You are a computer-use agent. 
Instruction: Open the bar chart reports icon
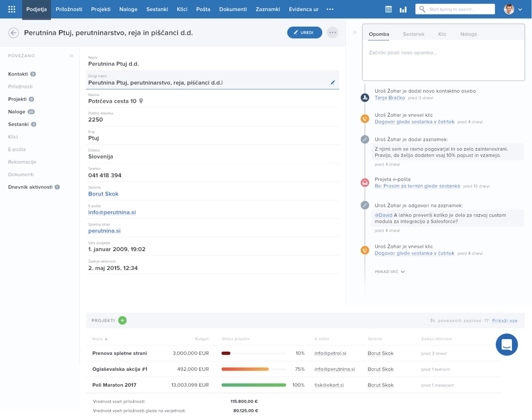coord(403,9)
